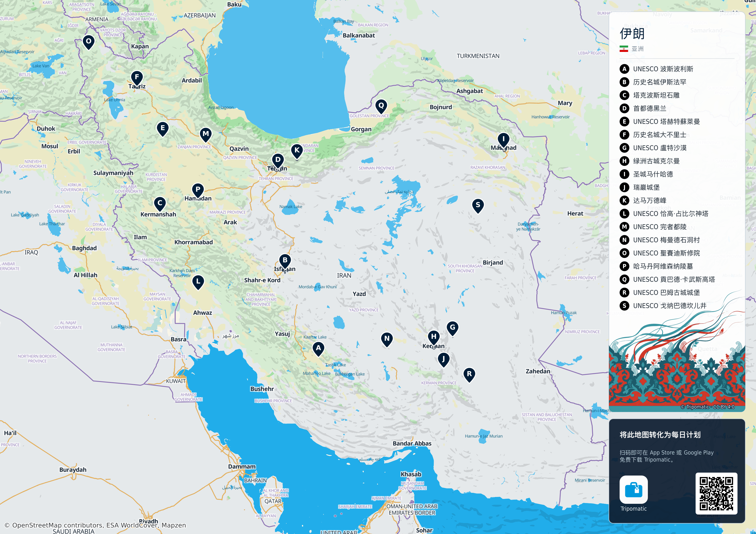Click map pin S in eastern Iran
The width and height of the screenshot is (756, 534).
pyautogui.click(x=478, y=206)
